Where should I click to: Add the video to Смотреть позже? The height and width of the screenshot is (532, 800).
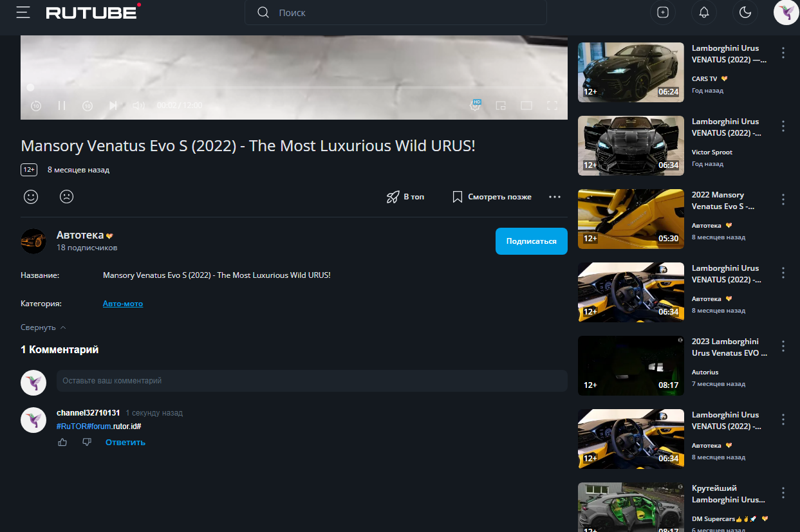[492, 197]
